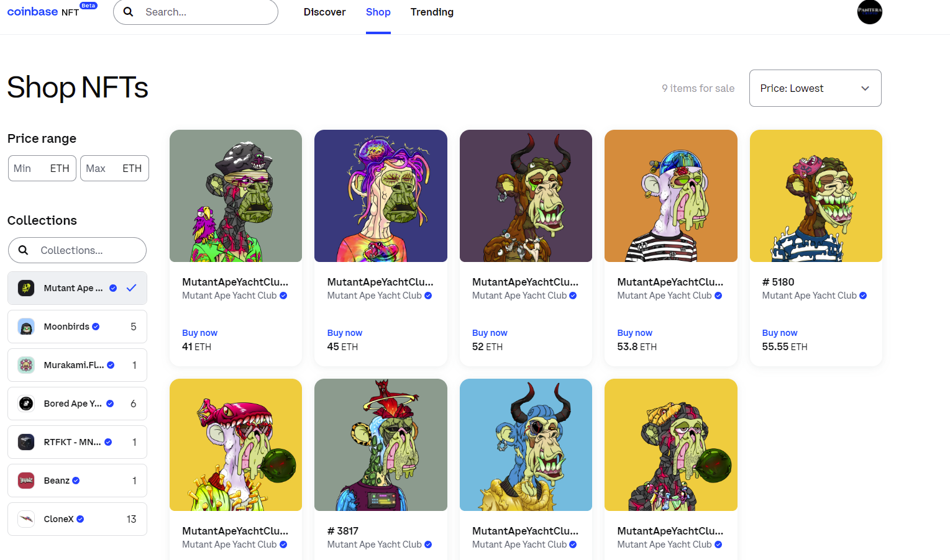This screenshot has height=560, width=950.
Task: Click Buy now for the 41 ETH mutant
Action: point(199,333)
